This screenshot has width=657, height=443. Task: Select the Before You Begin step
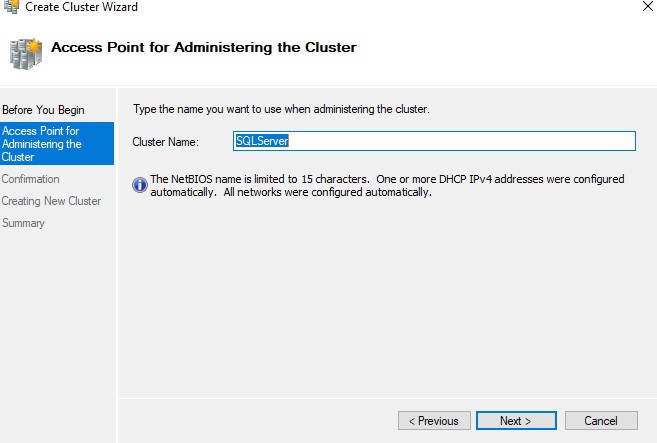coord(43,110)
